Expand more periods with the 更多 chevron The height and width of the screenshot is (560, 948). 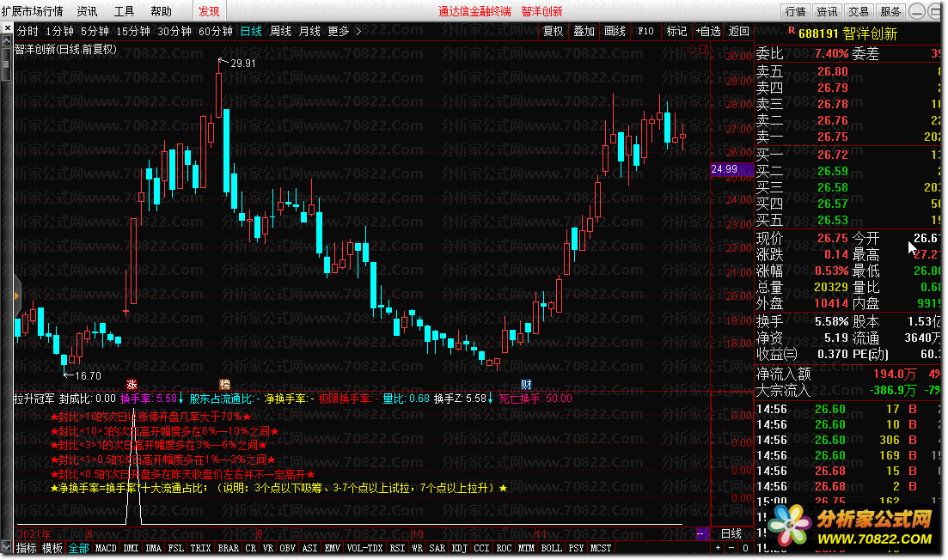click(358, 32)
